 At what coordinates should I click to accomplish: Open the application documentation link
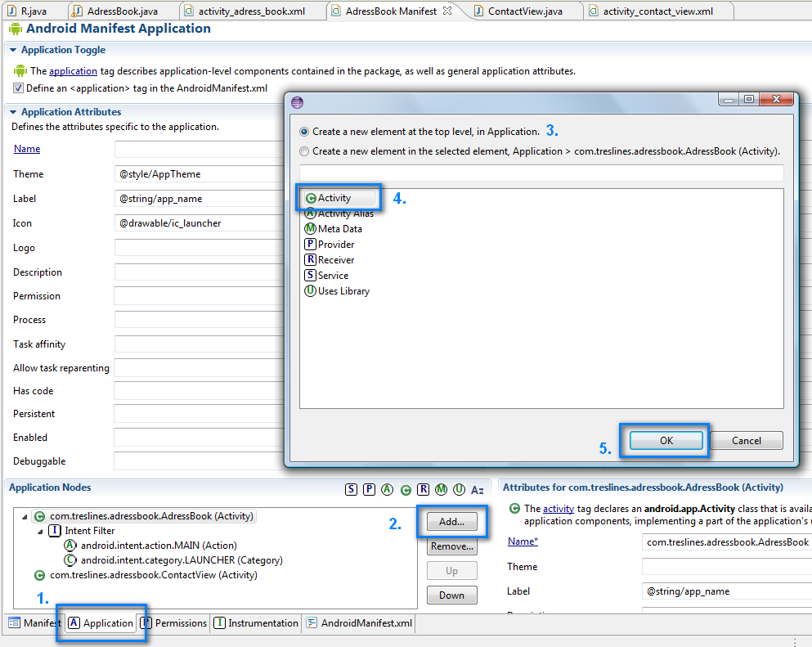(73, 71)
